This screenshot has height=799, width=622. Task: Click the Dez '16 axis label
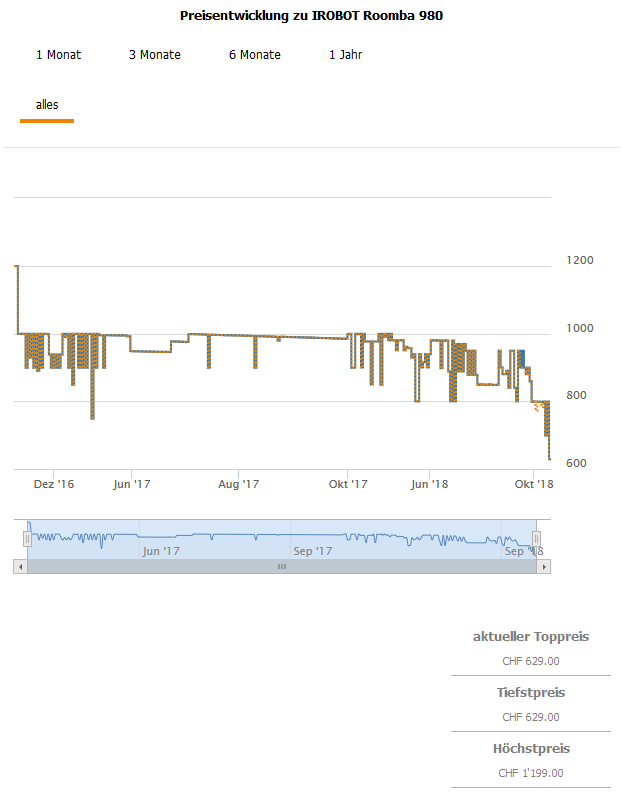(x=53, y=484)
